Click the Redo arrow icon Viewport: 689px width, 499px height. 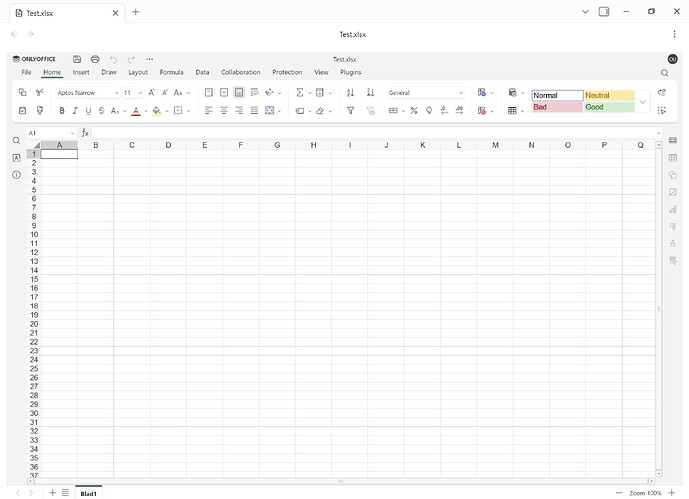[131, 59]
